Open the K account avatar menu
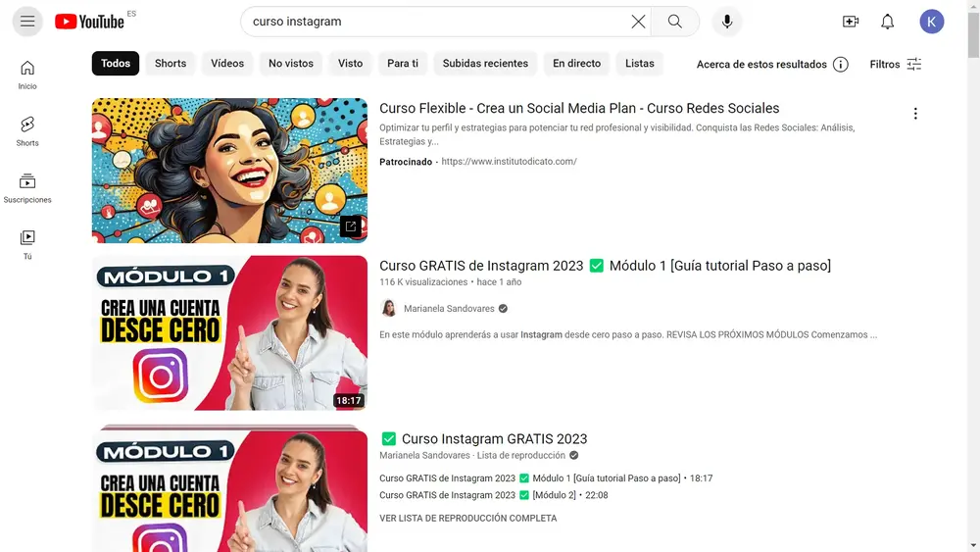 [931, 22]
